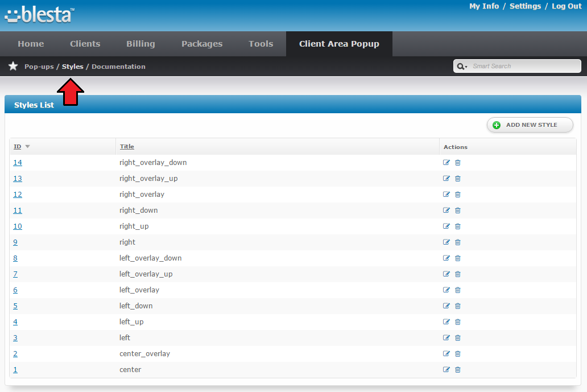This screenshot has height=392, width=587.
Task: Edit the right_down style
Action: coord(447,210)
